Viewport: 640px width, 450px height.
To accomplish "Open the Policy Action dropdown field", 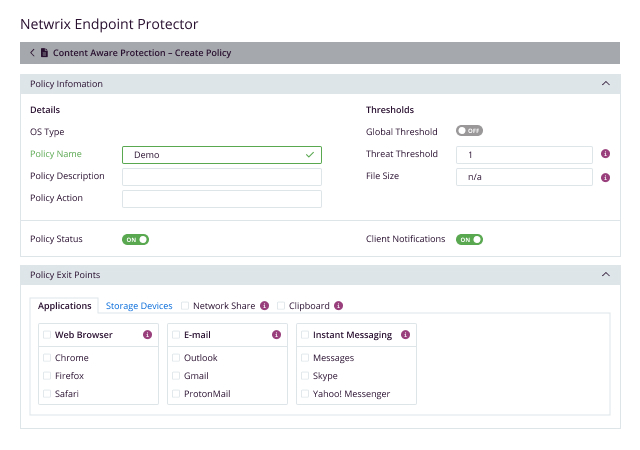I will (221, 199).
